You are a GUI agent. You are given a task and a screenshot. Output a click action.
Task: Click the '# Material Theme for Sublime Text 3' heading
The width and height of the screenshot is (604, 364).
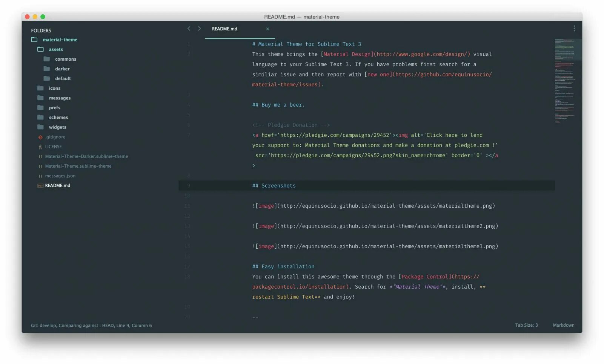(x=307, y=44)
